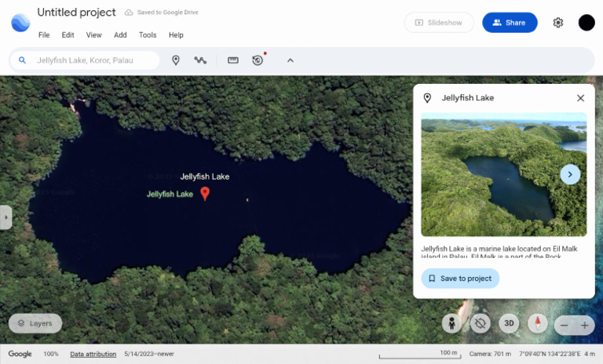Click the green Jellyfish Lake place label
The width and height of the screenshot is (603, 364).
(x=170, y=194)
